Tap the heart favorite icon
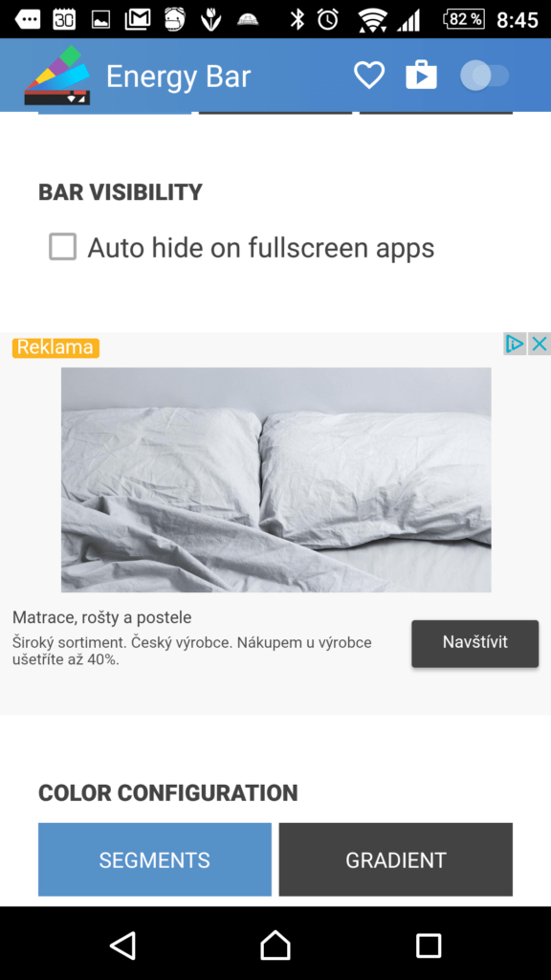The image size is (551, 980). click(369, 76)
